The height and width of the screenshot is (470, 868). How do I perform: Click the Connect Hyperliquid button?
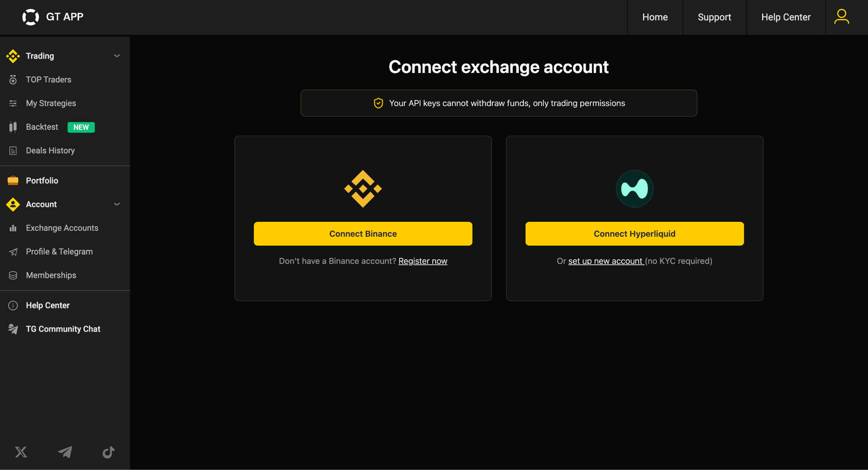coord(634,234)
